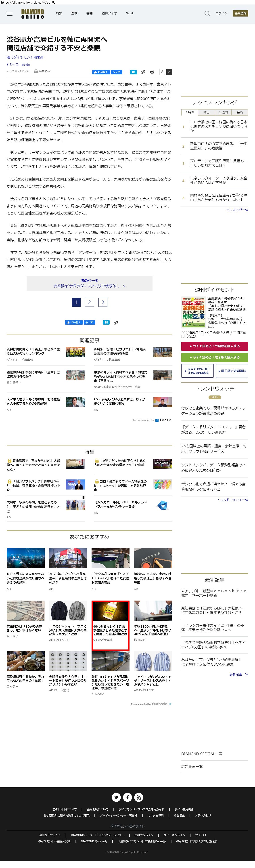Open the 連載 menu in the header
Image resolution: width=255 pixels, height=868 pixels.
pyautogui.click(x=74, y=13)
